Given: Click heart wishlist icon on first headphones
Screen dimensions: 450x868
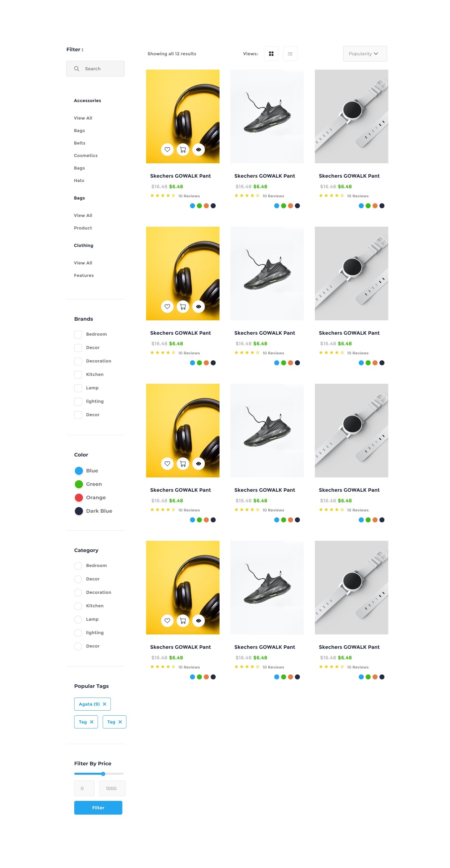Looking at the screenshot, I should point(167,149).
